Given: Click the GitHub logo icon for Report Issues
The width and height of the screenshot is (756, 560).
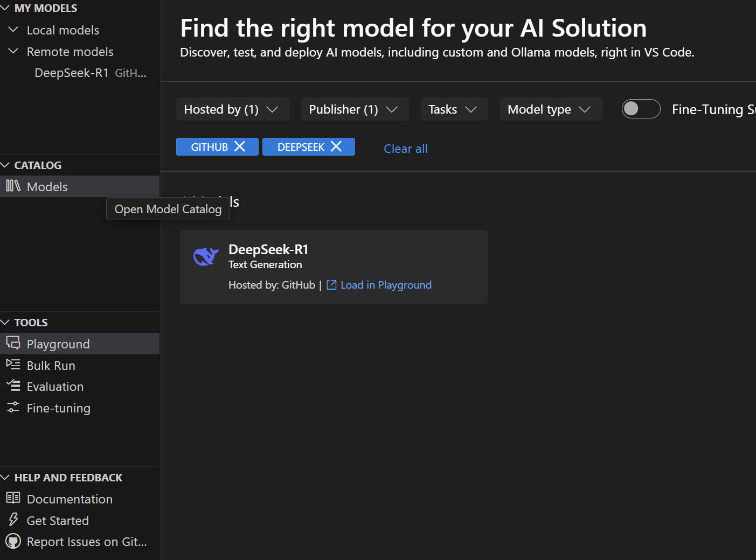Looking at the screenshot, I should click(13, 541).
